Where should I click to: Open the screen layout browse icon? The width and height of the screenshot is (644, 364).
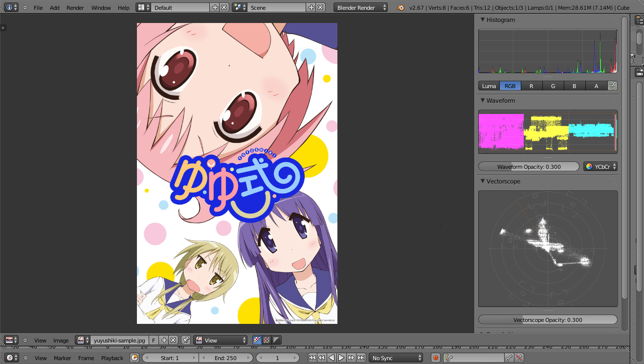coord(143,7)
